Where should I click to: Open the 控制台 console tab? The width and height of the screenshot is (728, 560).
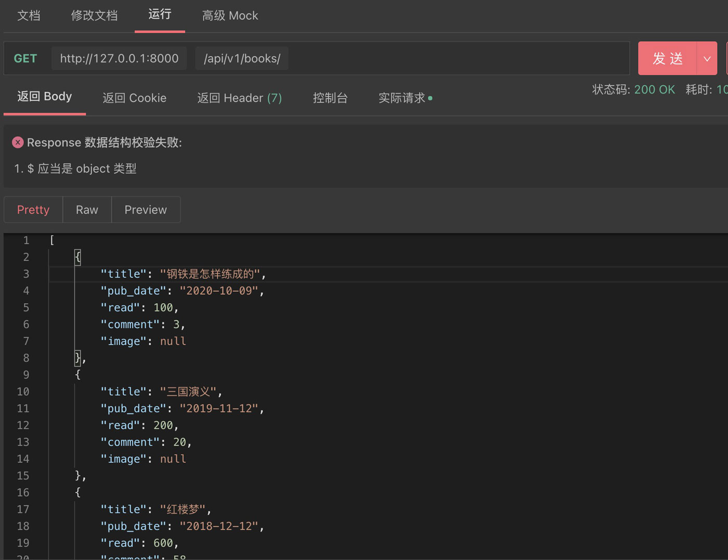tap(330, 98)
